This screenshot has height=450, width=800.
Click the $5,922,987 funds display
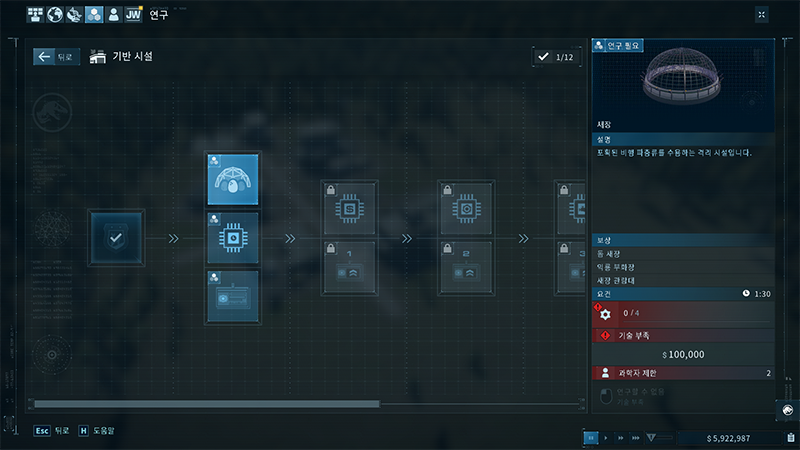728,438
